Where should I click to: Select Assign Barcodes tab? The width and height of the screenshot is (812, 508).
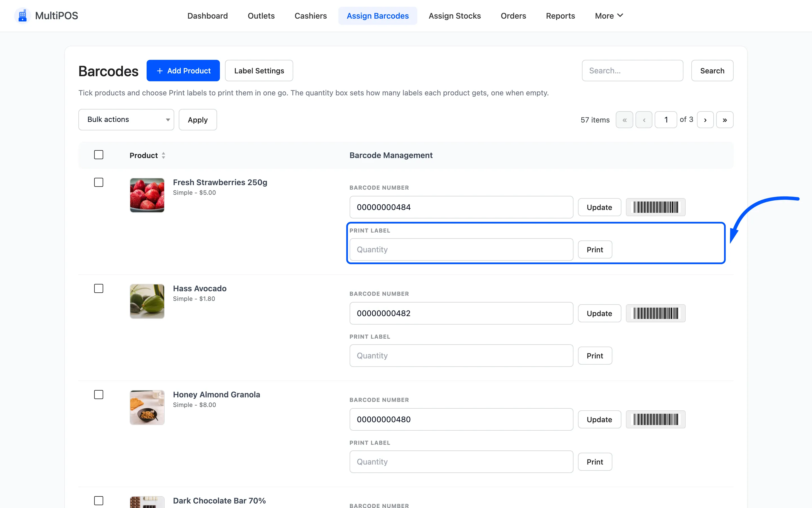pyautogui.click(x=378, y=16)
